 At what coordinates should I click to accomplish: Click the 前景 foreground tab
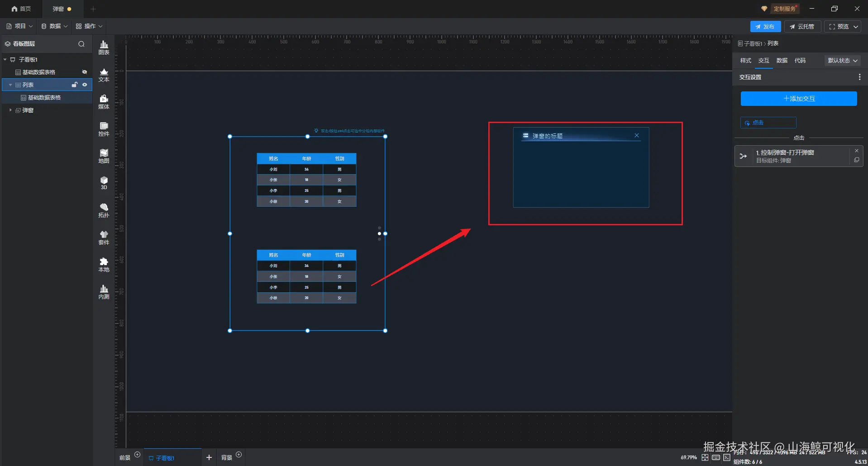125,458
